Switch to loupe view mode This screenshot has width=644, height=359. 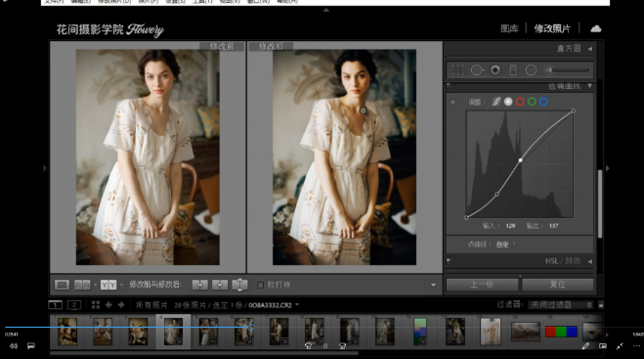point(62,285)
